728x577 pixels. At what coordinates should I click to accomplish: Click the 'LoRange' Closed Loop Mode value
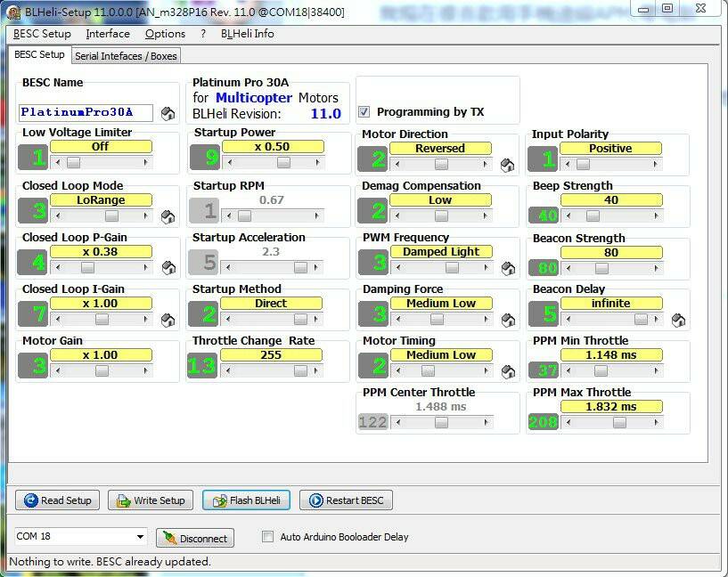pos(101,200)
